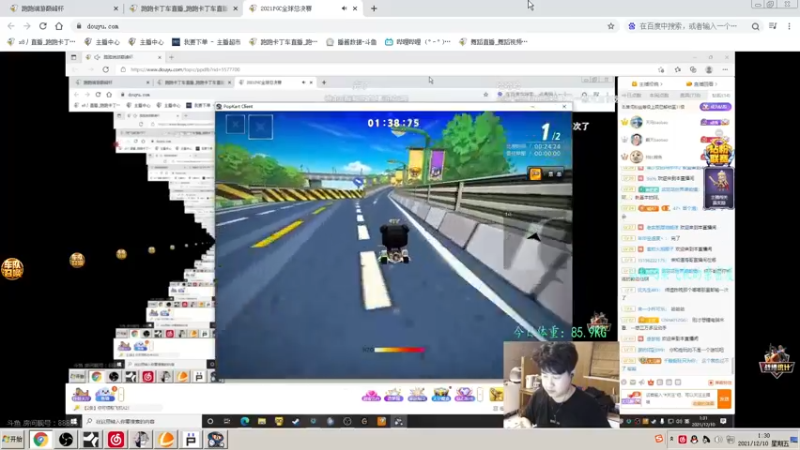Open the home page icon in outer browser
Viewport: 800px width, 450px height.
pos(59,26)
